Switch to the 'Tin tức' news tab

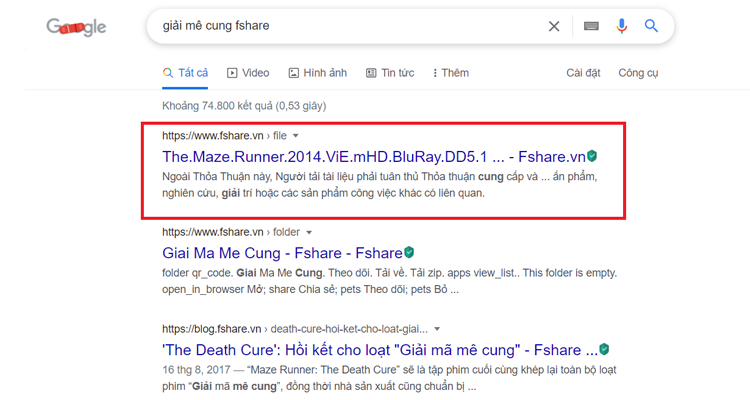click(390, 73)
